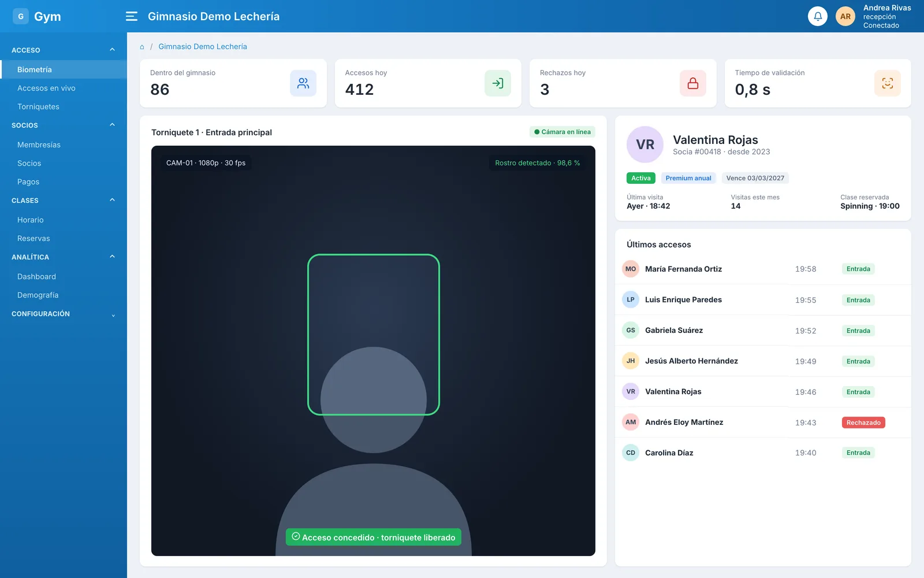Select Biometría in the sidebar
This screenshot has width=924, height=578.
[x=64, y=69]
